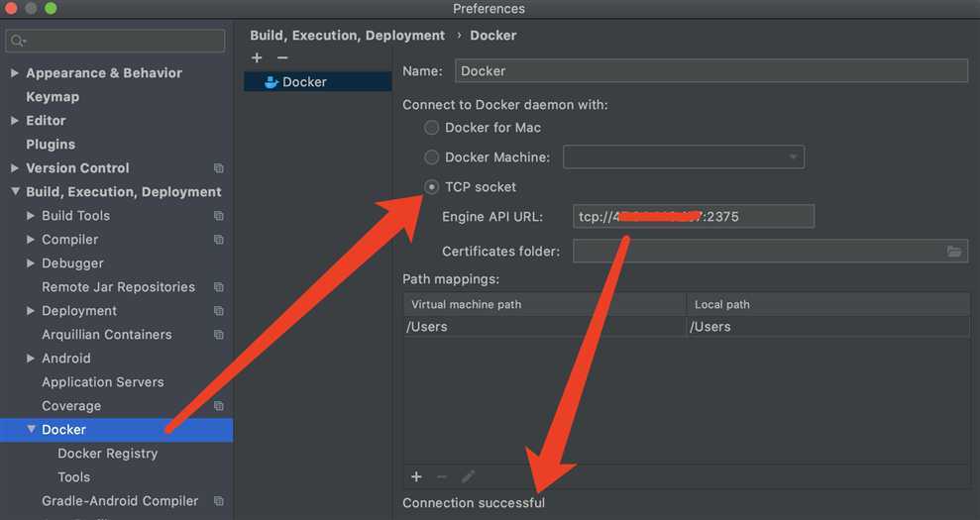This screenshot has width=980, height=520.
Task: Click Local path column header
Action: point(828,304)
